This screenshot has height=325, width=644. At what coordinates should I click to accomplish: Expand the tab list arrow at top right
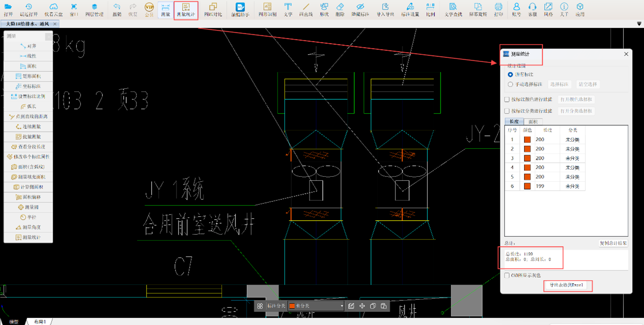pos(638,24)
